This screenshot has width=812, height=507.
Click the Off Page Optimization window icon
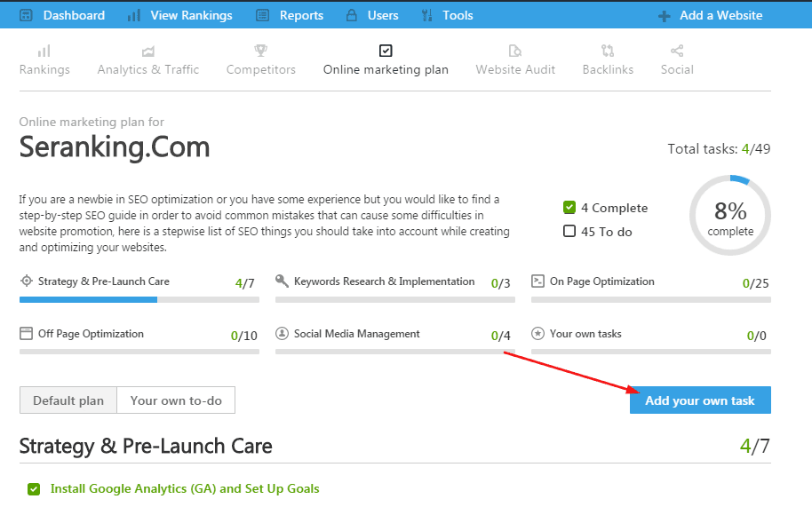[26, 333]
